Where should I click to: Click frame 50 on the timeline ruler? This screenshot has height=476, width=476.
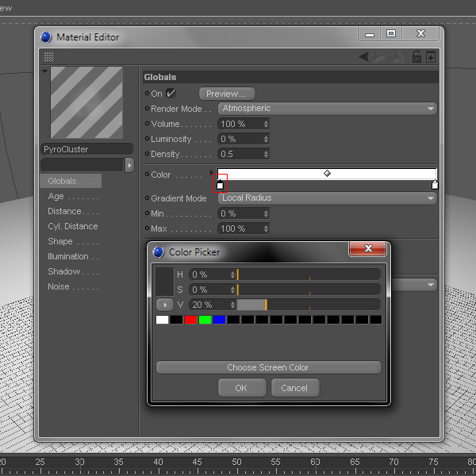click(x=236, y=462)
